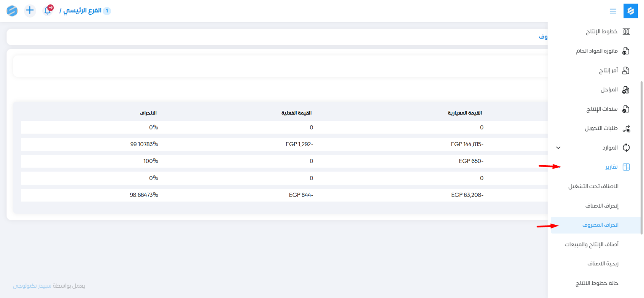
Task: Click the الانحراف column header
Action: pos(148,113)
